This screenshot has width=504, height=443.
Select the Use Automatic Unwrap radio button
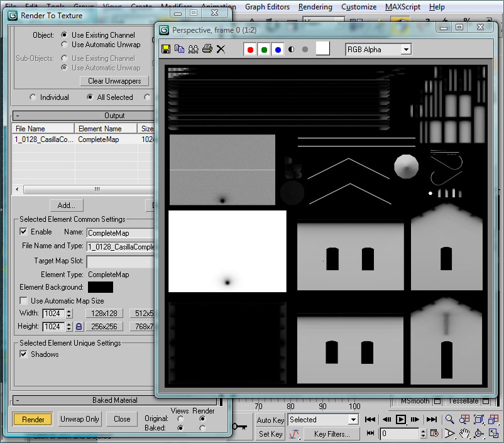click(x=64, y=45)
